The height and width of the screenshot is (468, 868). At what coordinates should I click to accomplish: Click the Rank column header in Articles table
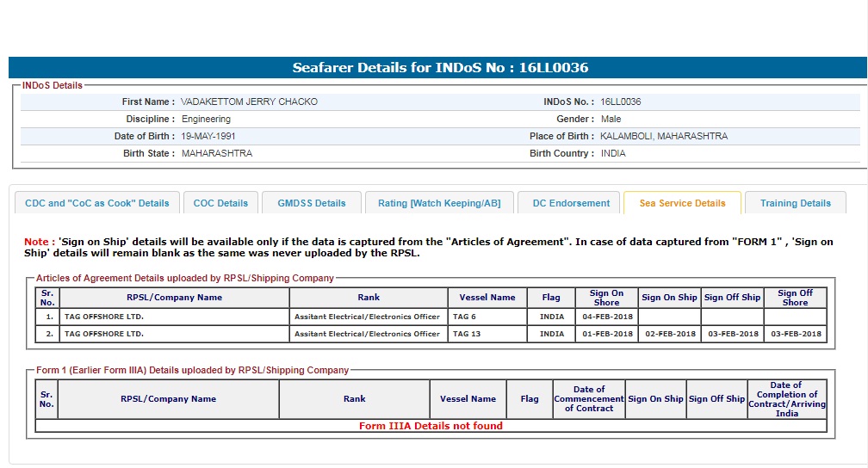(x=369, y=298)
